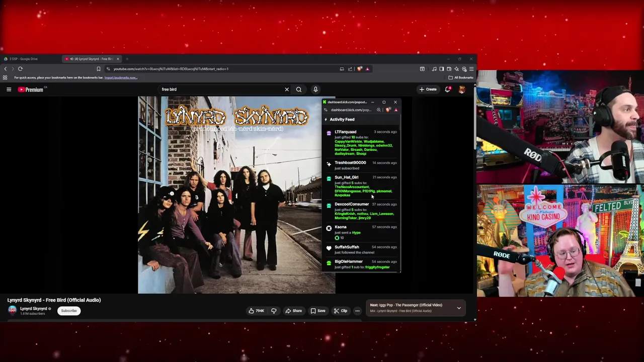This screenshot has width=644, height=362.
Task: Start voice search with the microphone
Action: (x=315, y=89)
